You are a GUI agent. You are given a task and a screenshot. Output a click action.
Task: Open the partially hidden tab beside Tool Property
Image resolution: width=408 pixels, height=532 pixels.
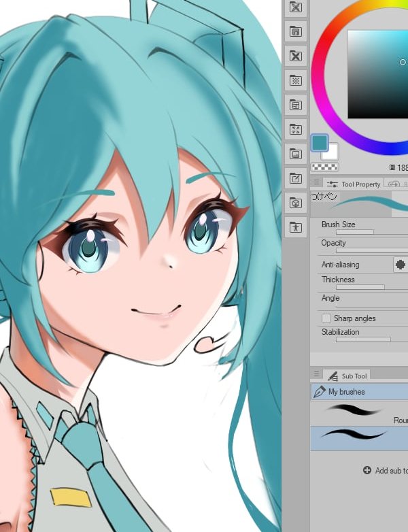(x=398, y=184)
